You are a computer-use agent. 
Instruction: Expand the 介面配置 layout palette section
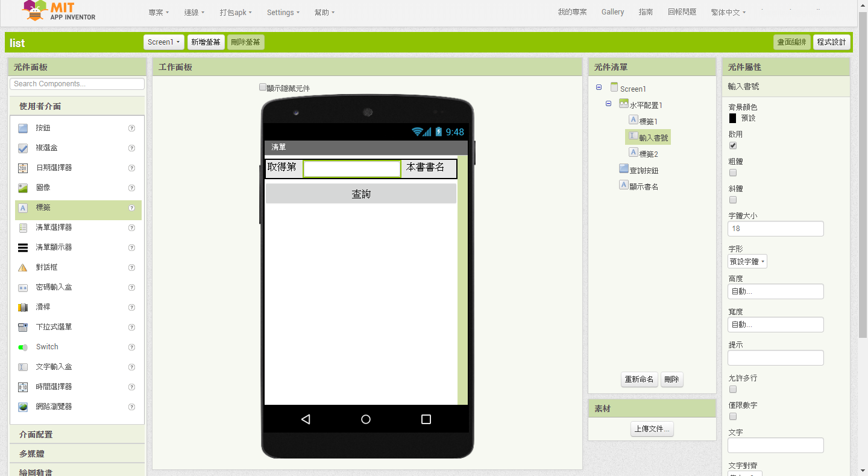(x=77, y=434)
